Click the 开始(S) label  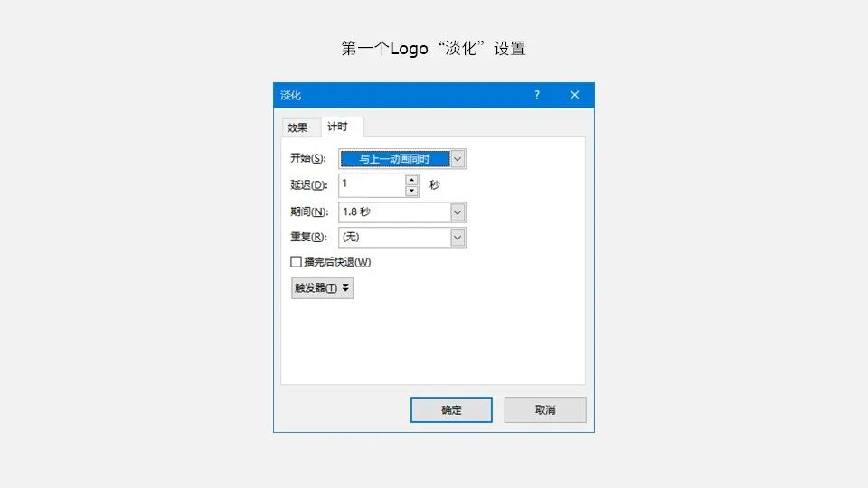point(308,158)
